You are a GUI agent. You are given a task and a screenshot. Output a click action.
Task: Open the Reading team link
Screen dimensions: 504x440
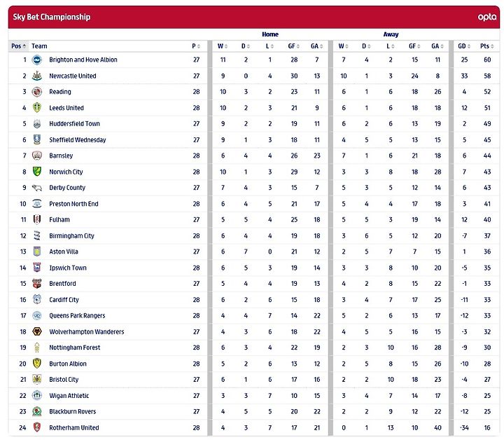(60, 92)
